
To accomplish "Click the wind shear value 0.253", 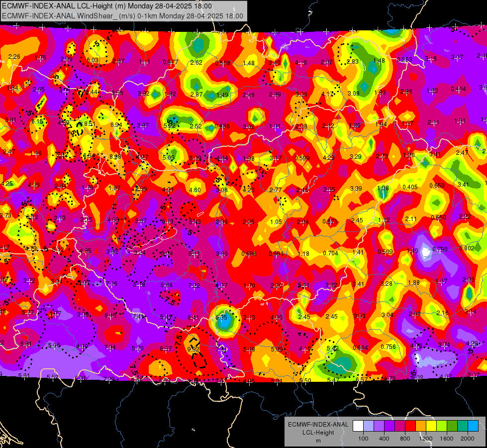I will point(405,59).
